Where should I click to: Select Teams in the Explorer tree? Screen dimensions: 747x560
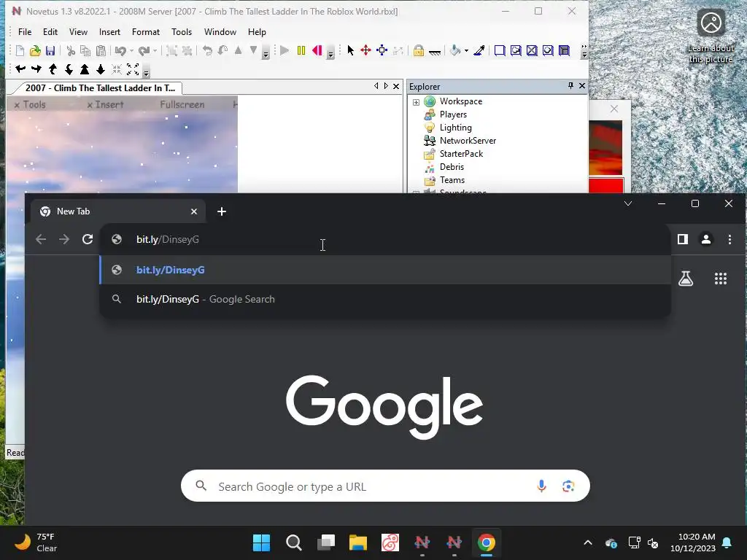(x=452, y=180)
